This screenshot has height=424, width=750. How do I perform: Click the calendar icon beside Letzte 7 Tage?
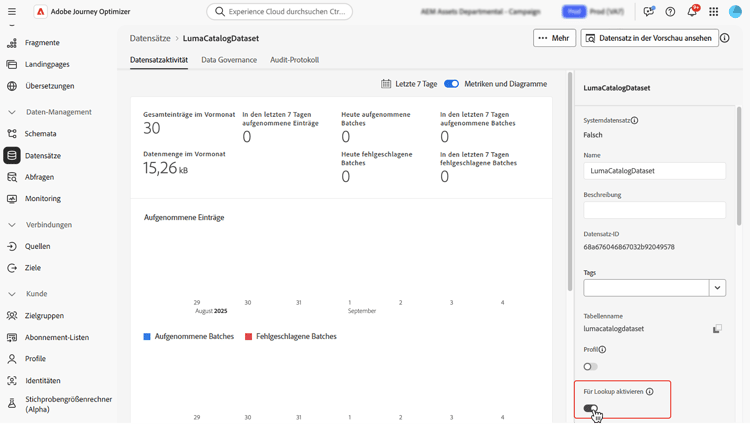click(x=386, y=84)
